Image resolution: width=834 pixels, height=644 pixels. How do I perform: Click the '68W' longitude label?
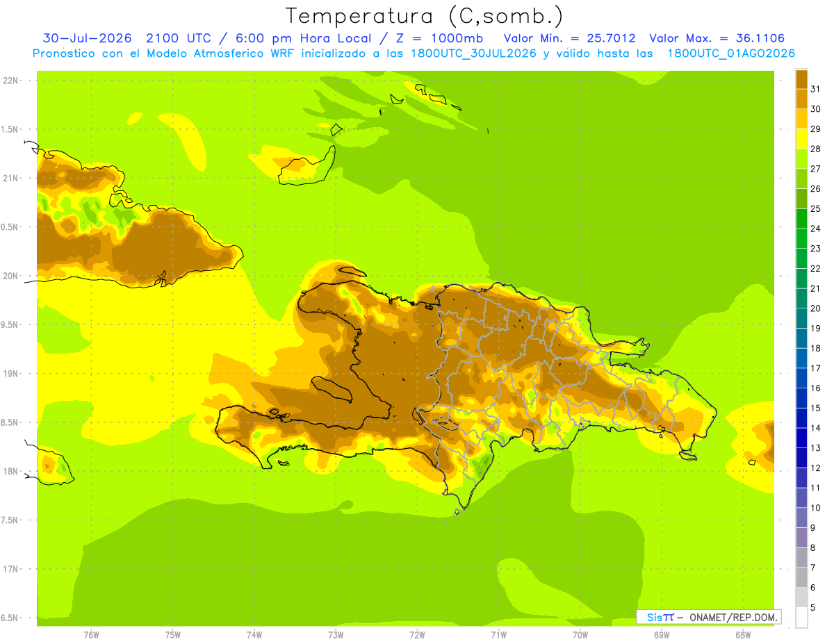pos(743,635)
